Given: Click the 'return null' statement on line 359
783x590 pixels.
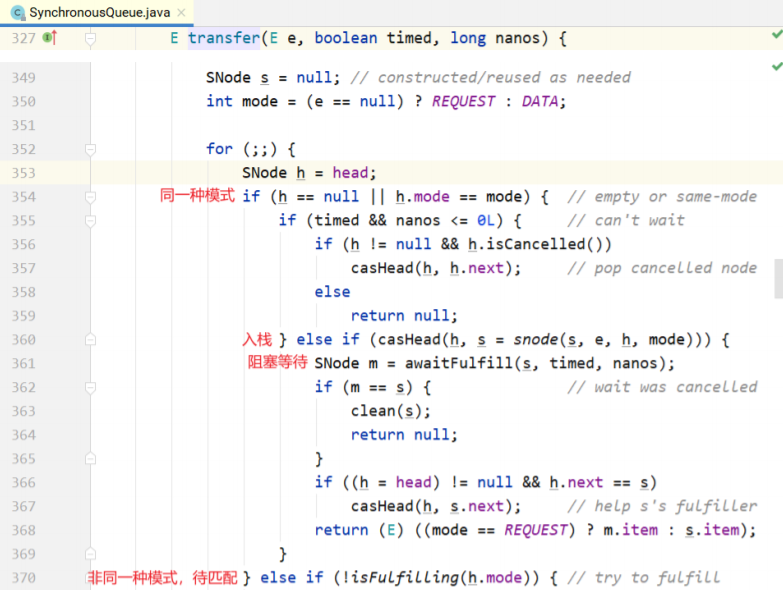Looking at the screenshot, I should (x=403, y=316).
